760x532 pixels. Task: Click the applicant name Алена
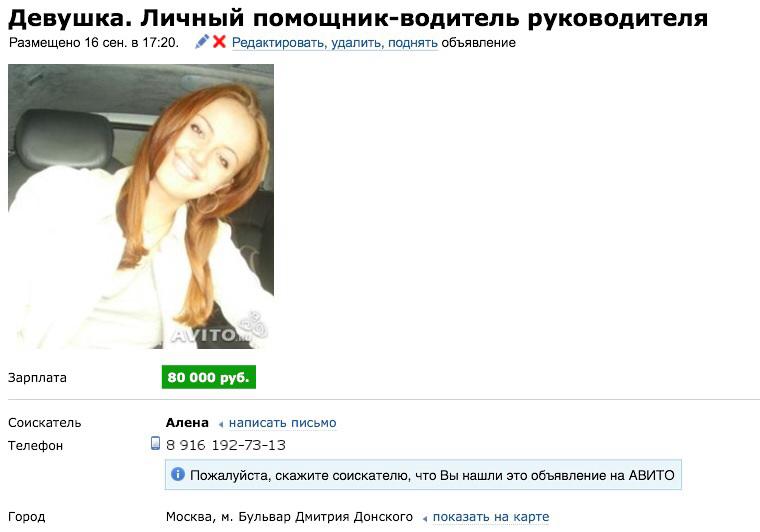pyautogui.click(x=187, y=422)
